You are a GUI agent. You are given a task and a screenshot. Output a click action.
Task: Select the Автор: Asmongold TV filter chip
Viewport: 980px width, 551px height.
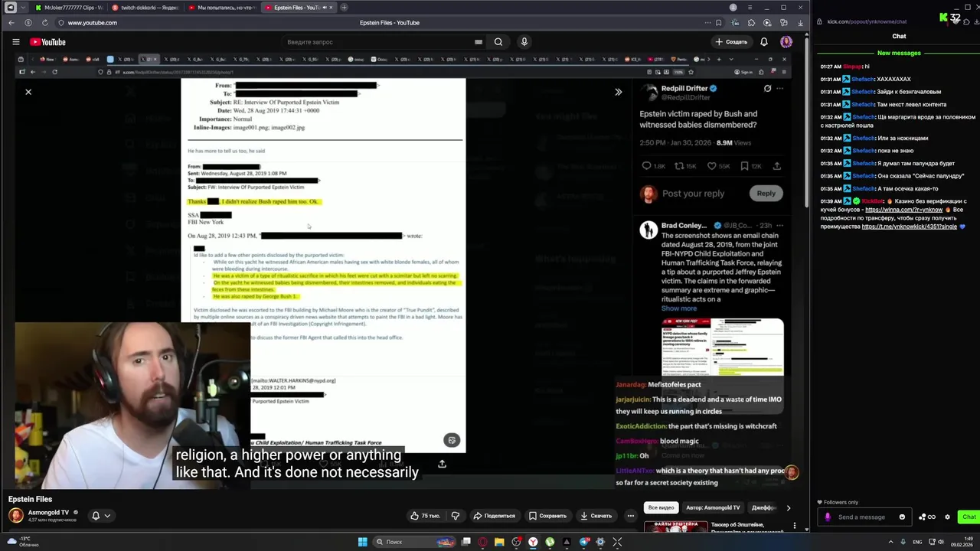713,507
